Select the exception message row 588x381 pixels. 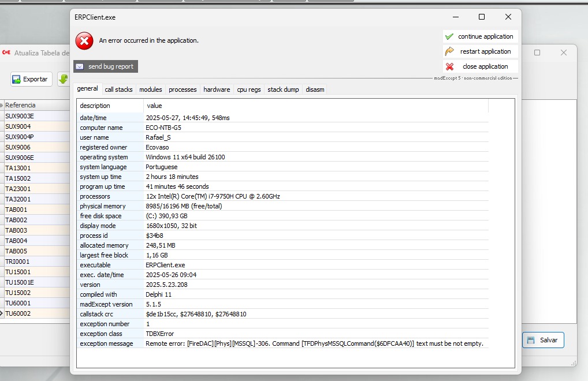coord(283,343)
